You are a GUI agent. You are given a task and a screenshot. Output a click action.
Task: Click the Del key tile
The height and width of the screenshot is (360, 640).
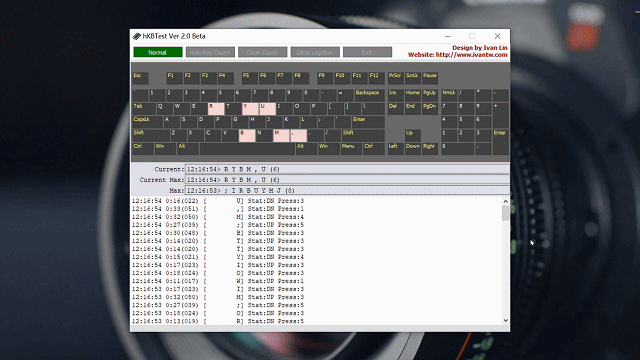(396, 109)
